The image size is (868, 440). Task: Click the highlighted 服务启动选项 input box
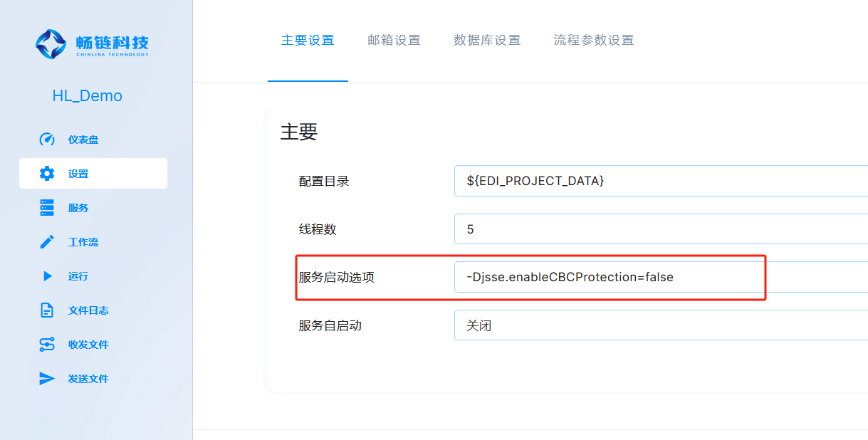pyautogui.click(x=609, y=277)
